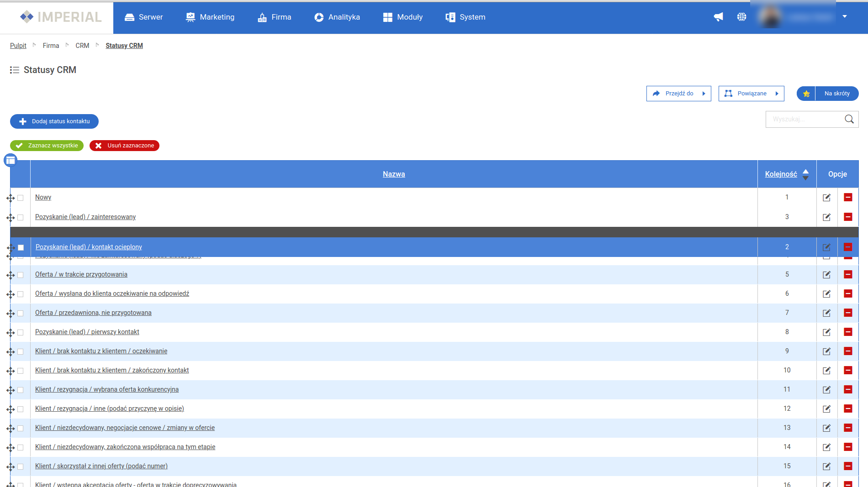This screenshot has width=868, height=487.
Task: Open the globe language icon
Action: (741, 17)
